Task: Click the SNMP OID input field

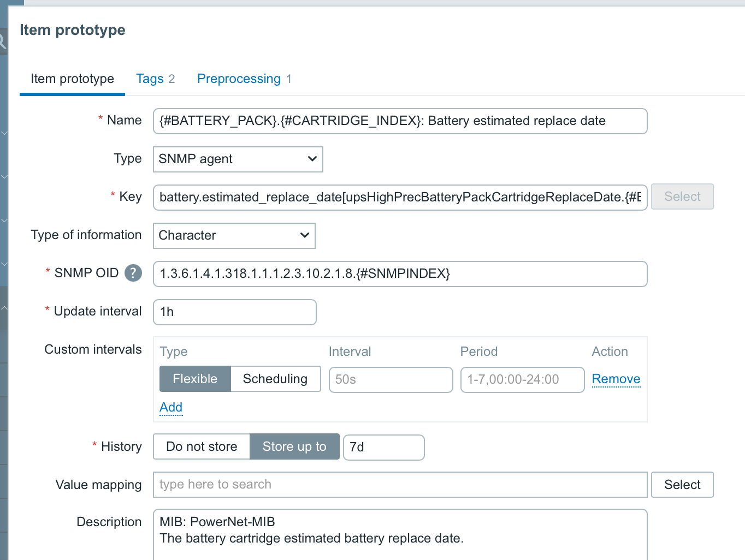Action: click(x=400, y=274)
